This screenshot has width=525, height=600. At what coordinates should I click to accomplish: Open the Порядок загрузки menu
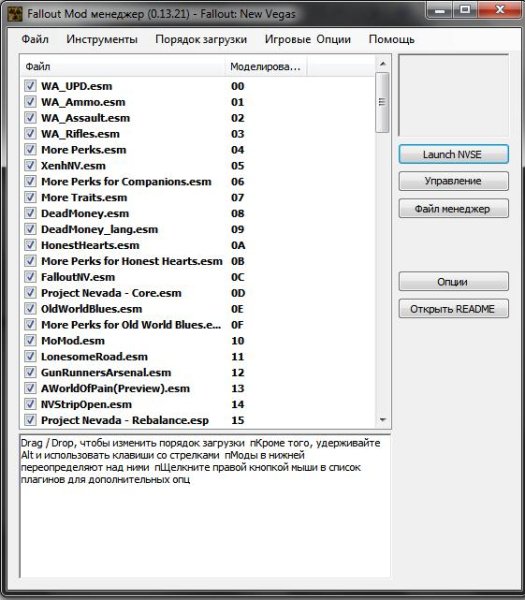tap(201, 39)
